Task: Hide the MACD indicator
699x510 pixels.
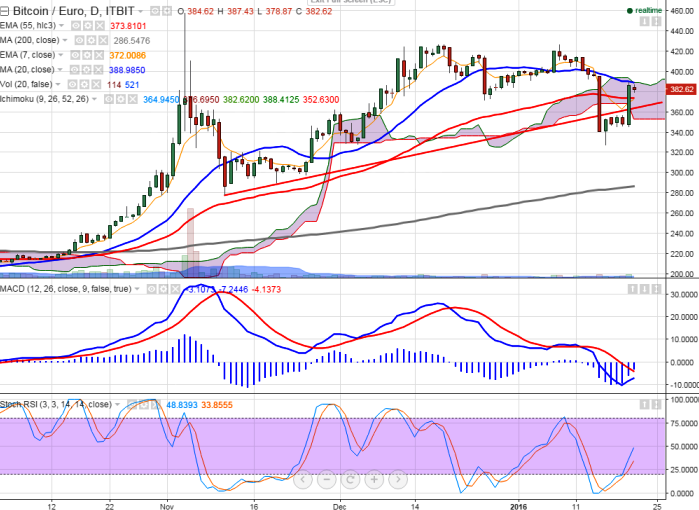Action: [152, 289]
